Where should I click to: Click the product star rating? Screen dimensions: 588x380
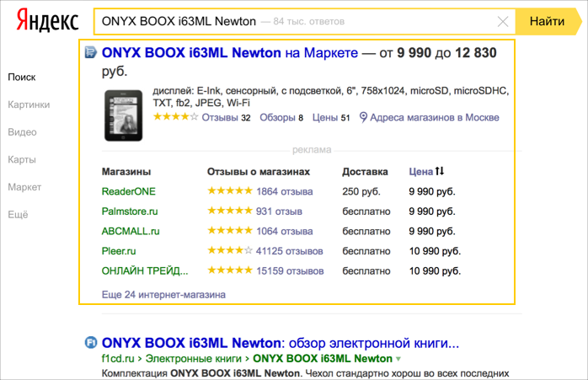175,116
